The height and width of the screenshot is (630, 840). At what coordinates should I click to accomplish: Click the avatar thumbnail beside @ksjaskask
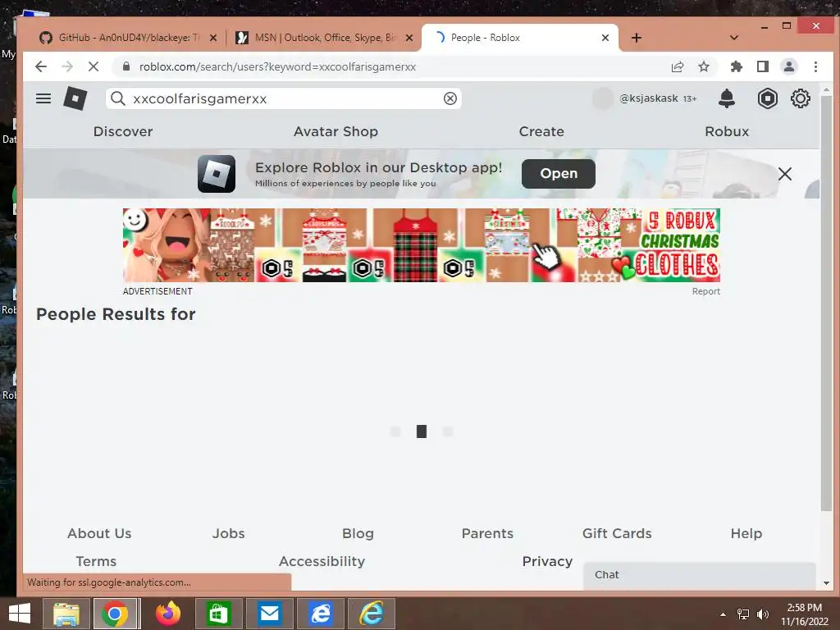(603, 98)
